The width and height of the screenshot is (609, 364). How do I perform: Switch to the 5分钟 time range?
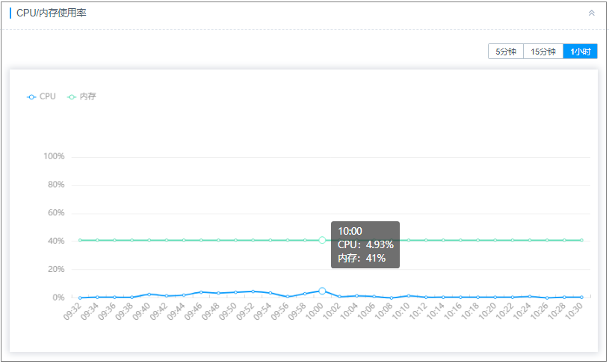pos(506,52)
